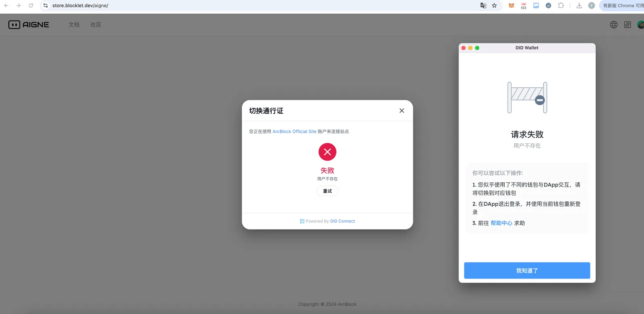Open the 文档 navigation item
Image resolution: width=644 pixels, height=314 pixels.
[x=74, y=25]
